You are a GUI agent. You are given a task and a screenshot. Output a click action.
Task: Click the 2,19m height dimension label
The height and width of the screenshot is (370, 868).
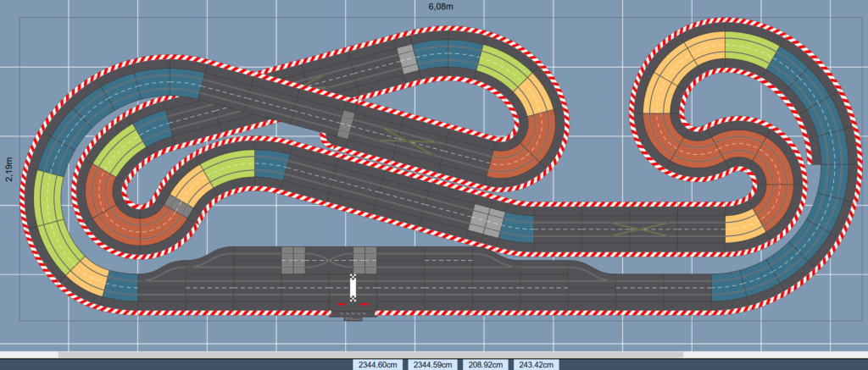pos(8,169)
